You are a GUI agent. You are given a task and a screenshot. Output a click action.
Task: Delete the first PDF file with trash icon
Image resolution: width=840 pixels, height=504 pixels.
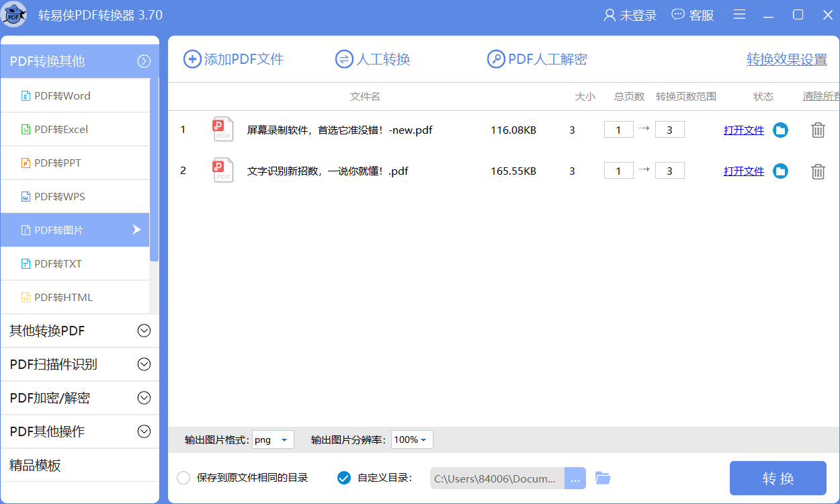click(x=818, y=130)
